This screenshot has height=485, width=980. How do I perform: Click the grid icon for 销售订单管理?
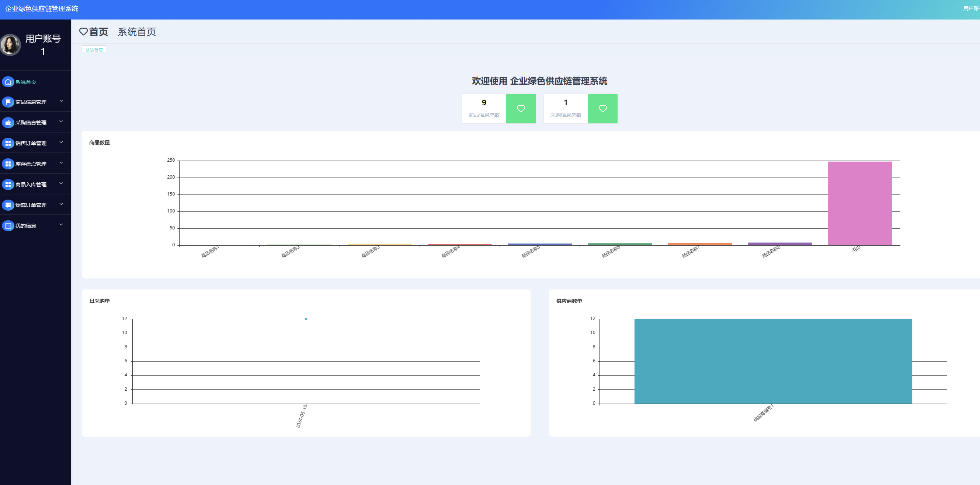[x=8, y=143]
